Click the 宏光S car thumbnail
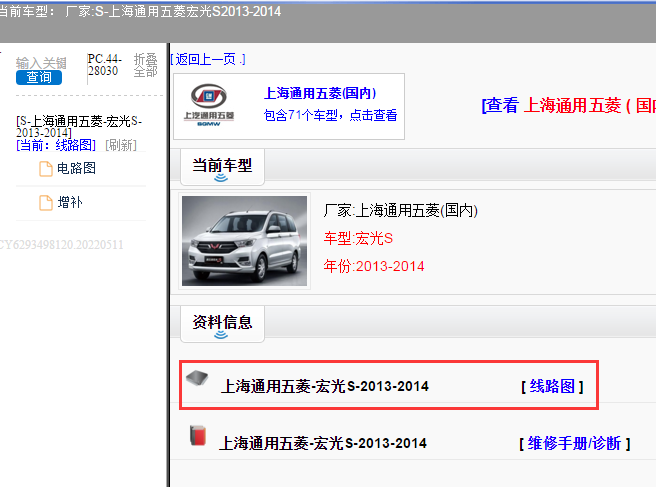This screenshot has width=656, height=487. click(244, 241)
